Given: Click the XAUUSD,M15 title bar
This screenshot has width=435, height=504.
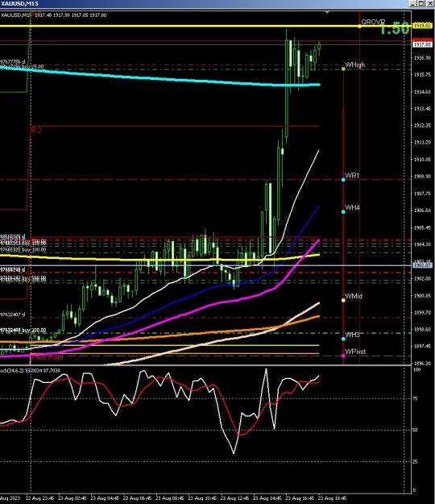Looking at the screenshot, I should pos(205,3).
